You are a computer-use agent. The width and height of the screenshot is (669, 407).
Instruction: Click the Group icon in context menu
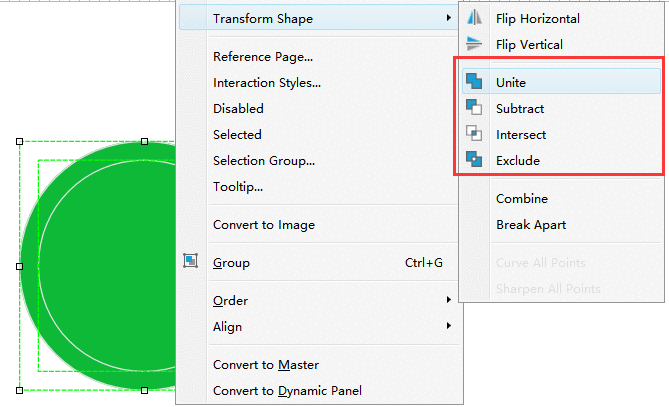point(190,261)
